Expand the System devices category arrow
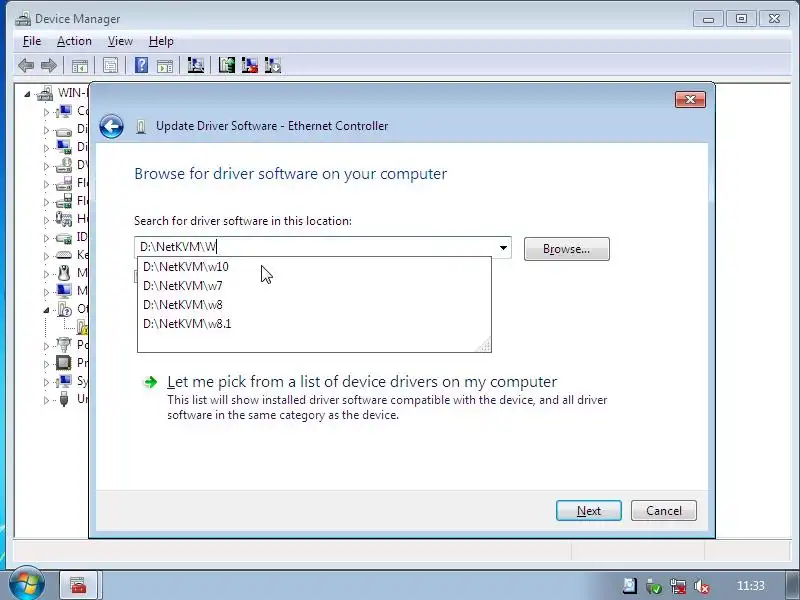The image size is (800, 600). click(46, 382)
